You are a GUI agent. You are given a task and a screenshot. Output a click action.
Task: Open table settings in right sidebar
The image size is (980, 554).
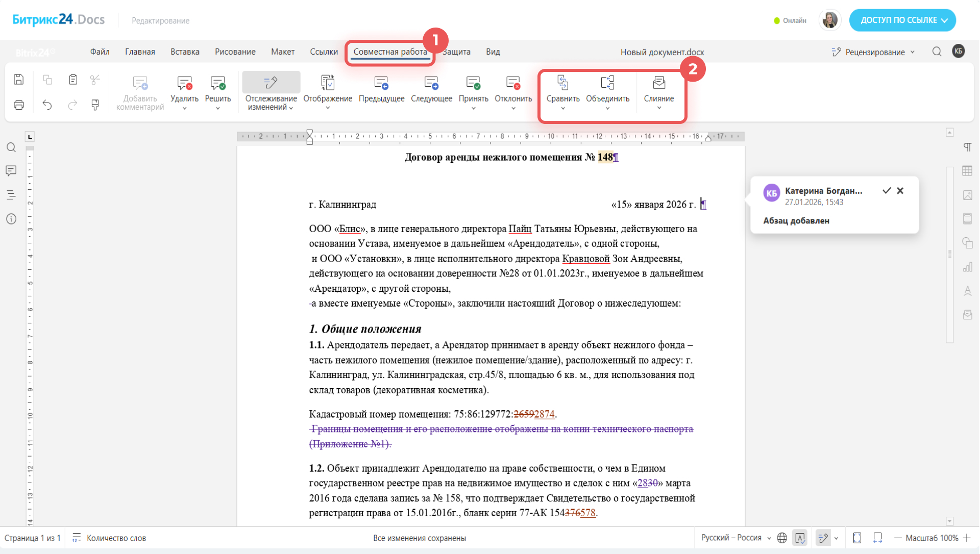click(x=967, y=171)
